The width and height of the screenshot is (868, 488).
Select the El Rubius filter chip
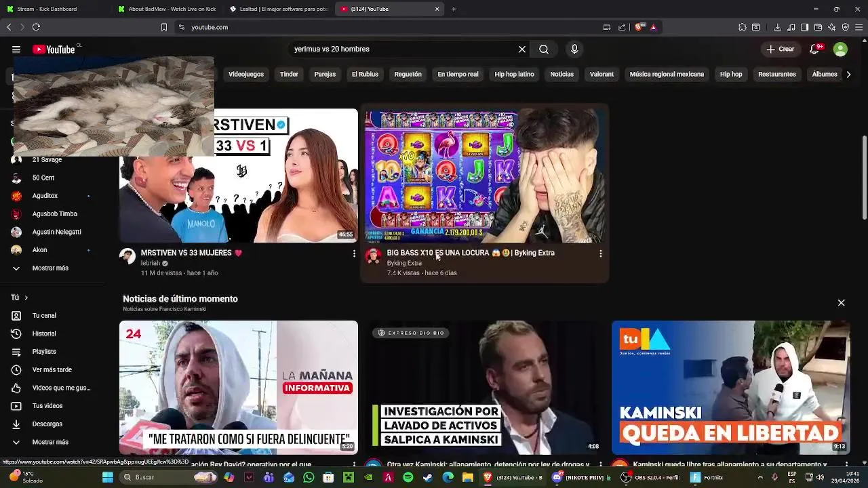[365, 75]
